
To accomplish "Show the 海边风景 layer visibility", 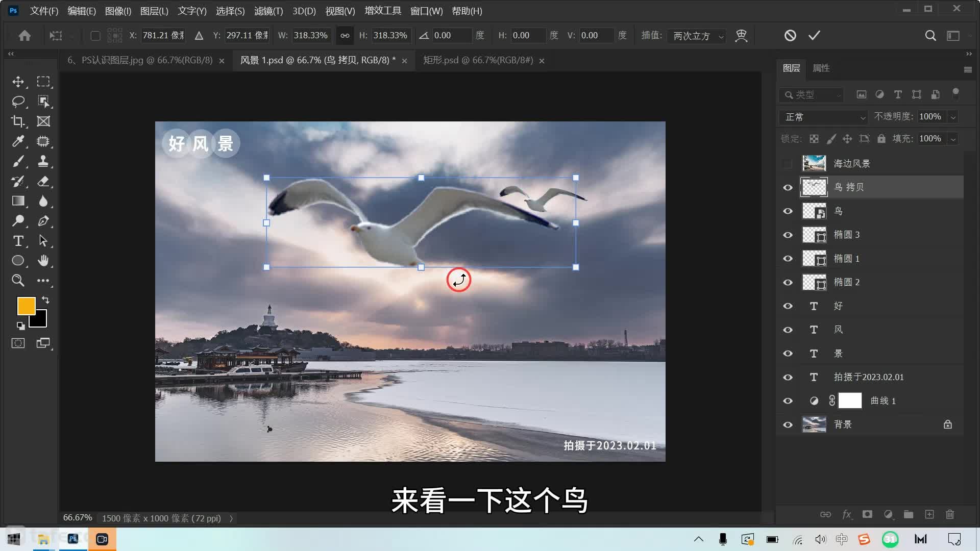I will click(x=788, y=164).
